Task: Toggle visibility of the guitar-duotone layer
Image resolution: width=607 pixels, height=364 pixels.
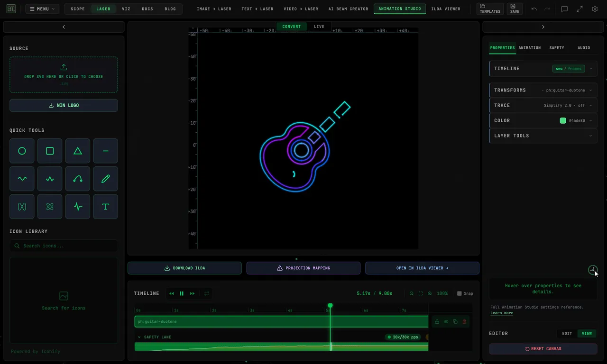Action: (446, 322)
